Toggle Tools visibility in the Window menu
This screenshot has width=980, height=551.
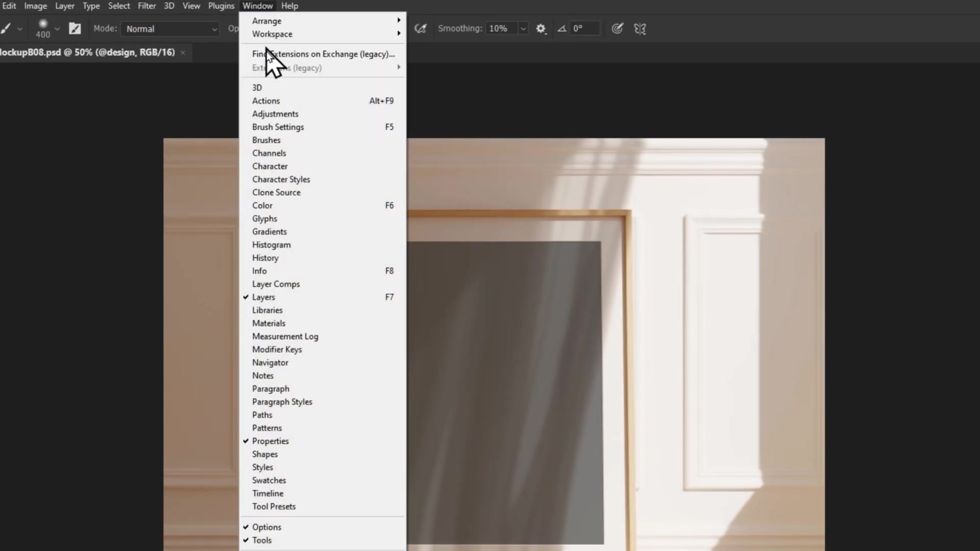click(x=262, y=540)
